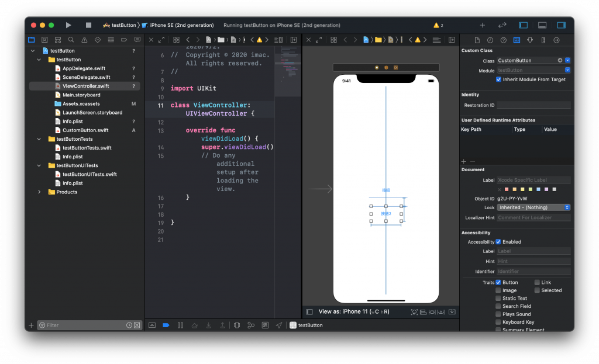
Task: Open testButtonTests.swift file
Action: point(87,148)
